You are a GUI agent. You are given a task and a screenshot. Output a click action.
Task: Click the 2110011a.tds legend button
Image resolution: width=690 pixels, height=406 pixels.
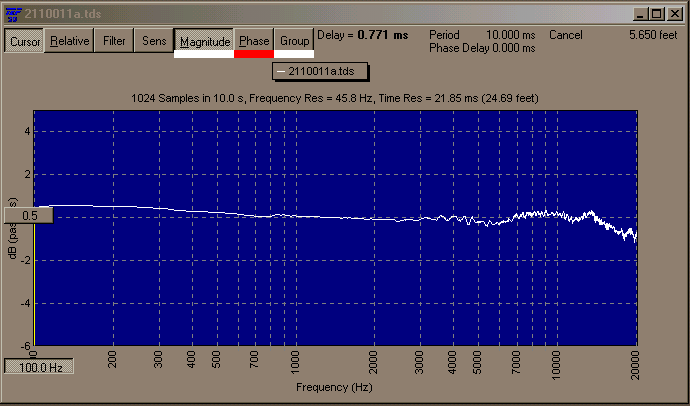tap(319, 72)
